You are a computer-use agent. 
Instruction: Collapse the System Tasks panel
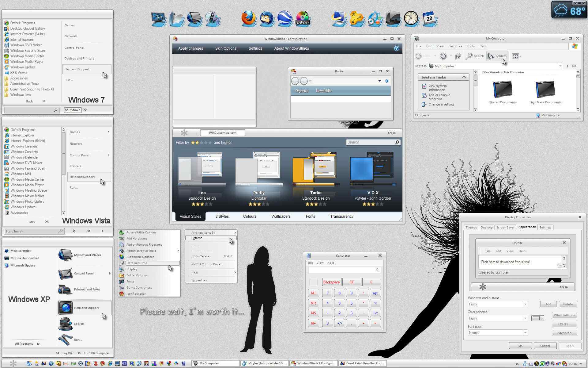click(x=464, y=77)
